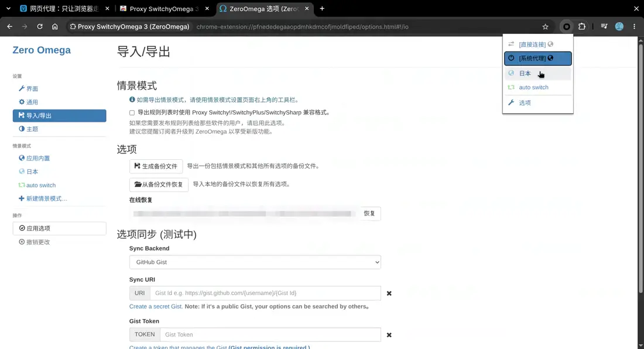Image resolution: width=644 pixels, height=349 pixels.
Task: Click the 应用选项 button
Action: [x=59, y=228]
